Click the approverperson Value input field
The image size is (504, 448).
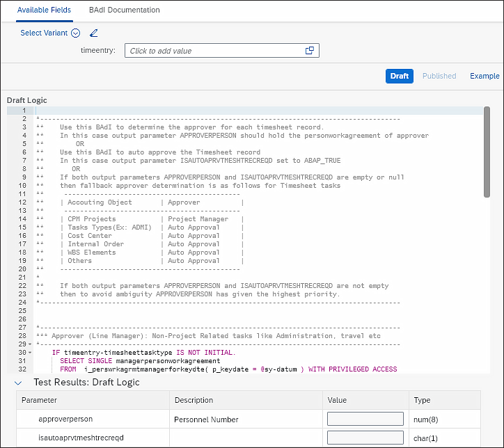point(365,419)
